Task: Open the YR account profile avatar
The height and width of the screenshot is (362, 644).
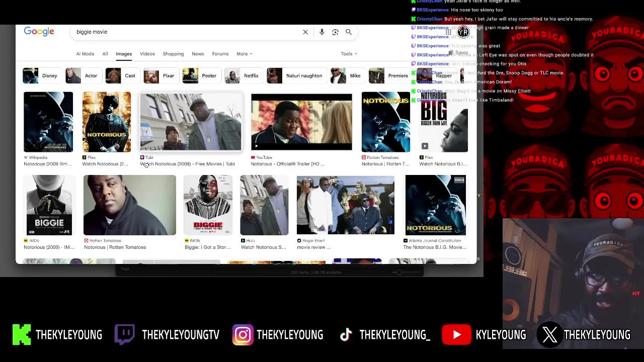Action: click(x=463, y=33)
